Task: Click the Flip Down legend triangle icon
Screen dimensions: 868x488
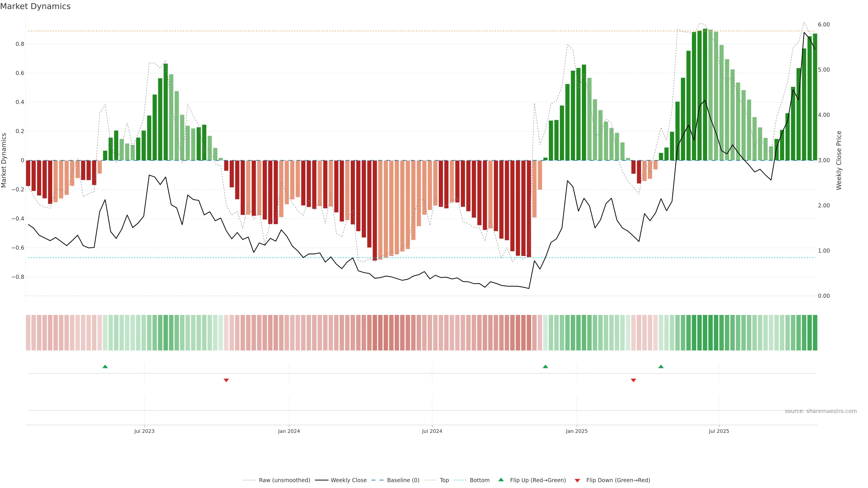Action: pos(577,480)
